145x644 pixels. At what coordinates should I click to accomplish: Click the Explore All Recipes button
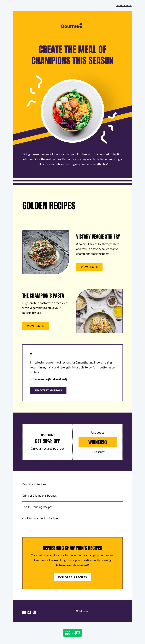tap(72, 577)
